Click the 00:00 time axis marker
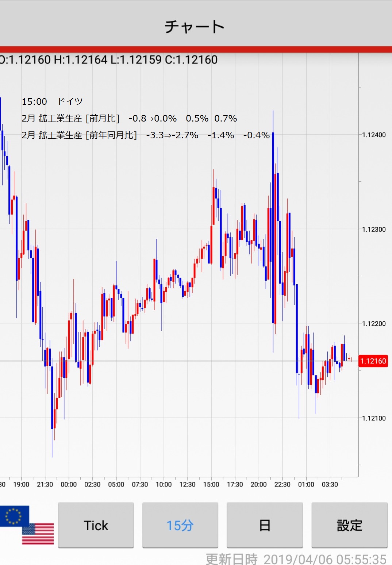The width and height of the screenshot is (392, 565). pyautogui.click(x=69, y=484)
